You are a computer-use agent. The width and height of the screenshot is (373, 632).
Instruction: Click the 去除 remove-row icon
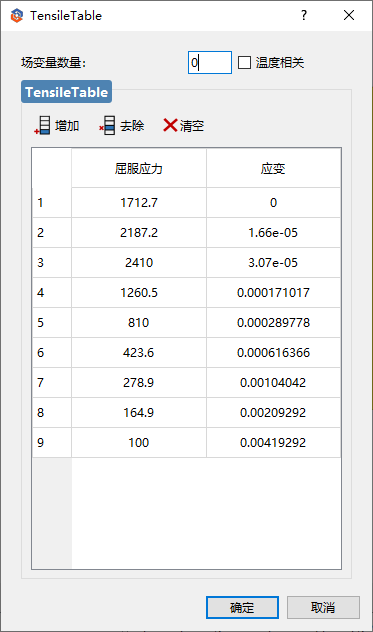point(107,126)
